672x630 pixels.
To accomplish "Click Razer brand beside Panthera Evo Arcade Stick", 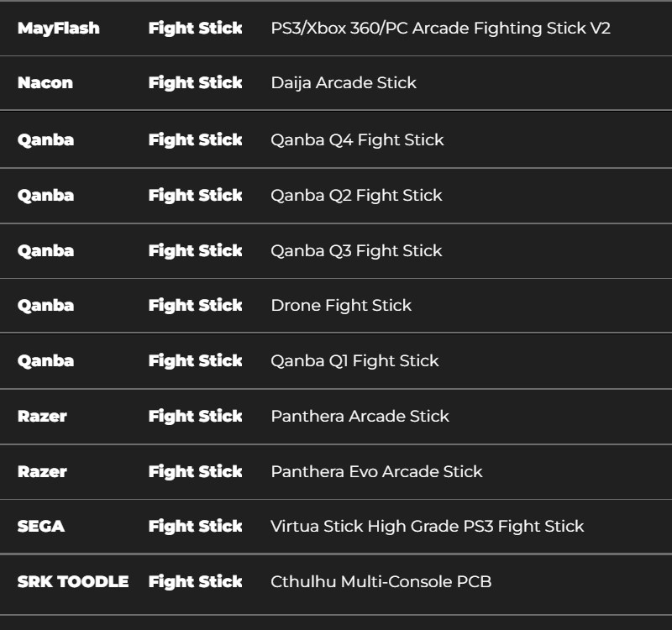I will [42, 472].
